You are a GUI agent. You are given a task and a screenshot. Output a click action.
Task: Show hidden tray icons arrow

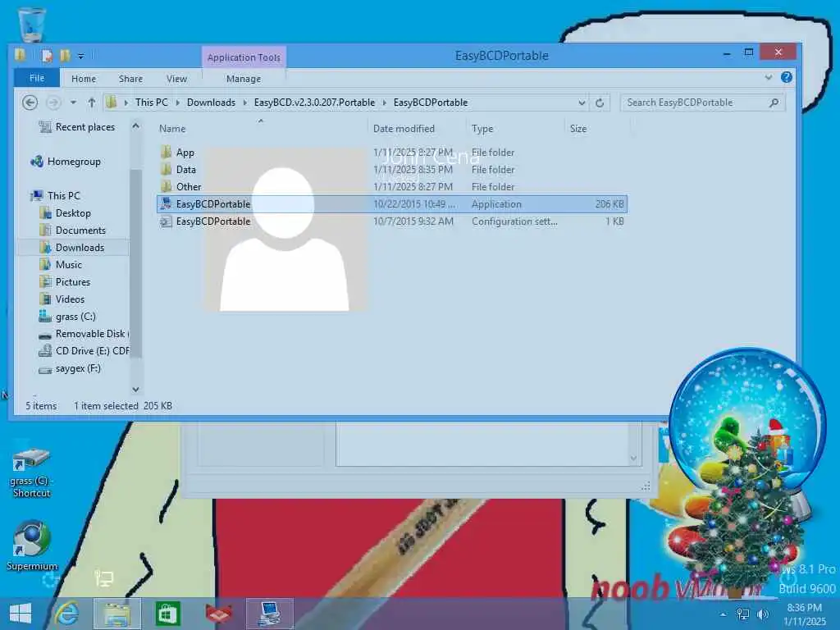click(724, 614)
